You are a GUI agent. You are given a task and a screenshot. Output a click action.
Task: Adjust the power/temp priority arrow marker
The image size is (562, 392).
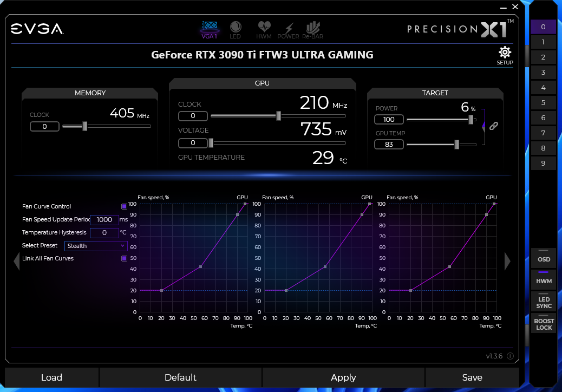pos(483,125)
